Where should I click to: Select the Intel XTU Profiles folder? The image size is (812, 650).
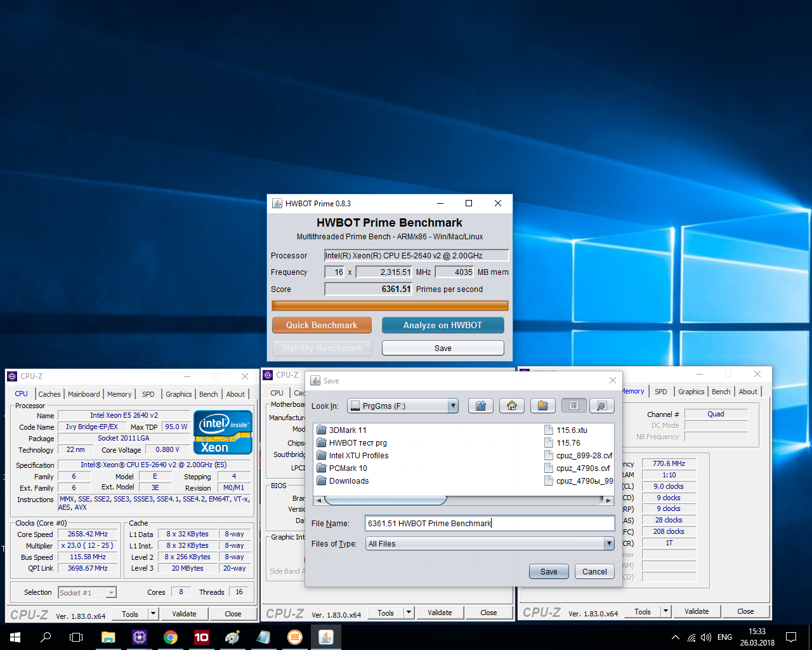tap(352, 455)
